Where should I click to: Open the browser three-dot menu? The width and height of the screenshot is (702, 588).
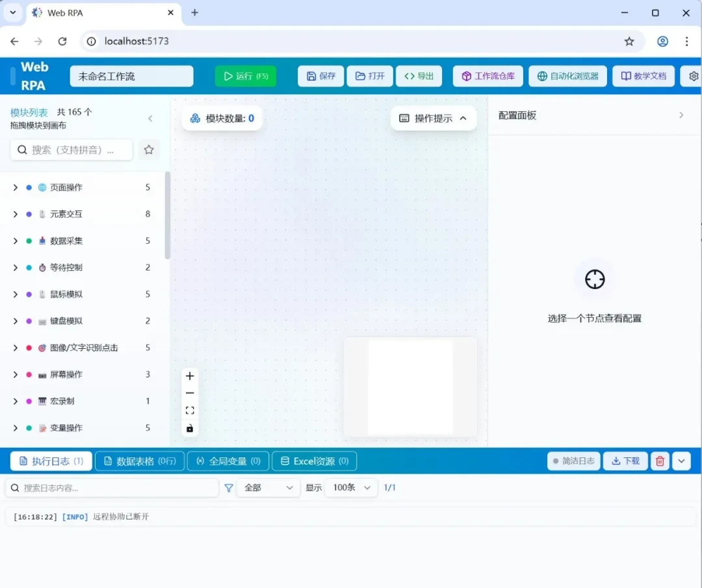687,41
